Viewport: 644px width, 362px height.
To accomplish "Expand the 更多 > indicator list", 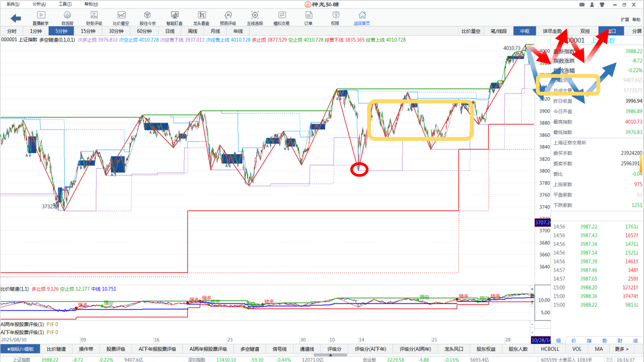I will tap(621, 349).
